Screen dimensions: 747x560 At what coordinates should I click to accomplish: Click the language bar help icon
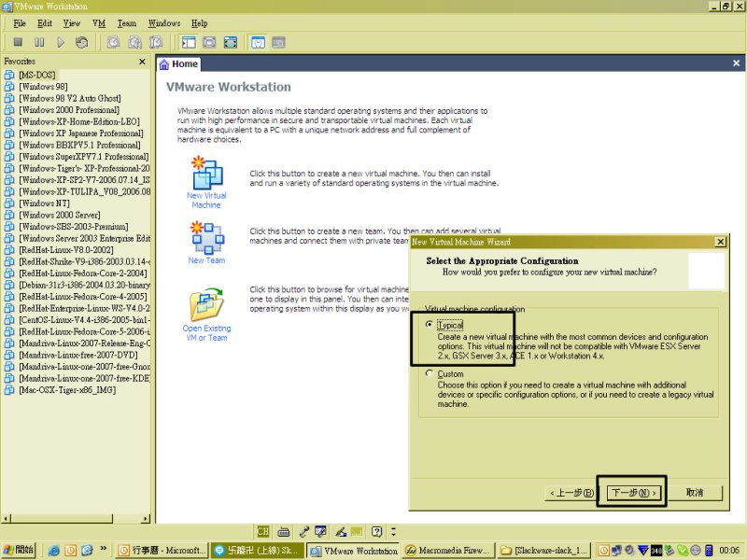click(x=377, y=531)
